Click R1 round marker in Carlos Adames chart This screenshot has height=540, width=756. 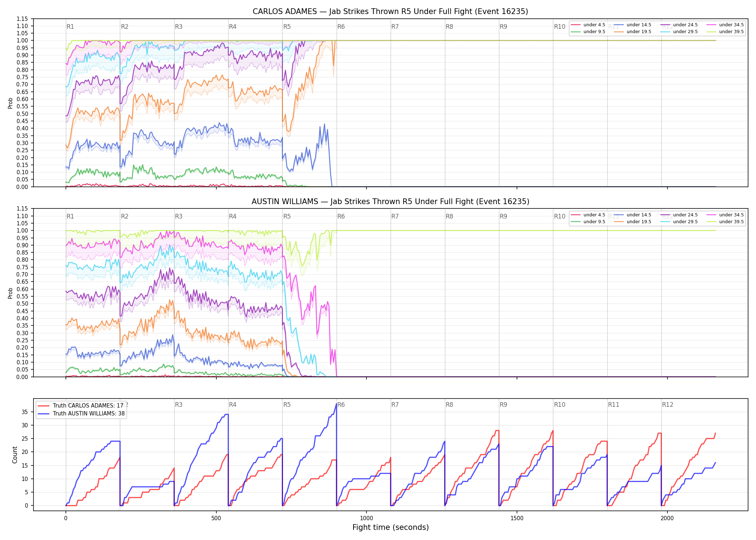(70, 27)
